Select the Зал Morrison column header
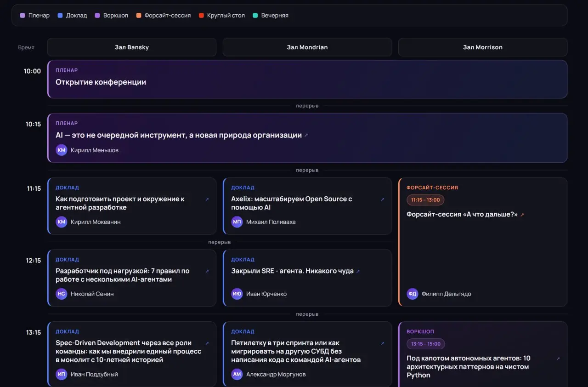Screen dimensions: 588x387 point(483,47)
